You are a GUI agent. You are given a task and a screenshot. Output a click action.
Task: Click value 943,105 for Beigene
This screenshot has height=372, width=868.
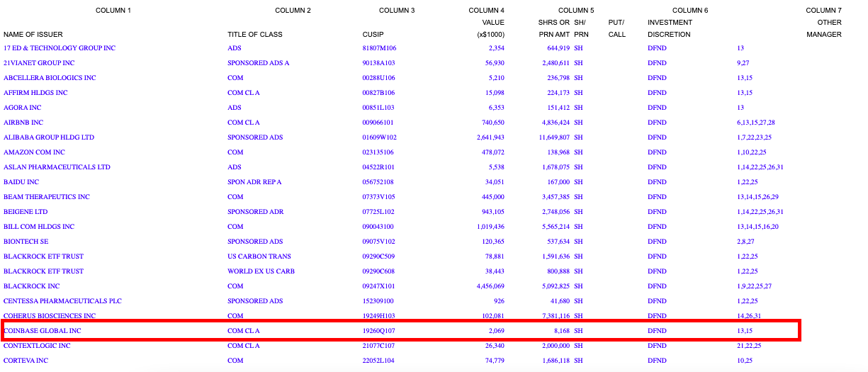click(494, 212)
